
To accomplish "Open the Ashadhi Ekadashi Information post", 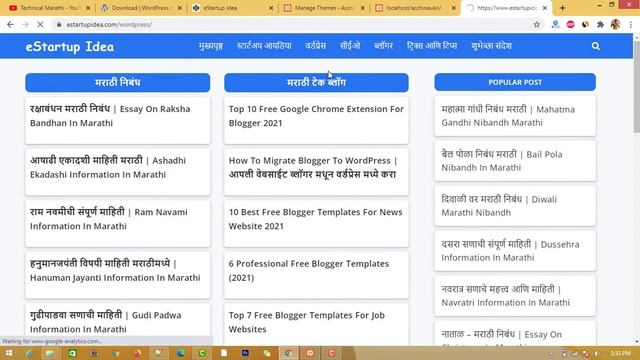I will [108, 167].
